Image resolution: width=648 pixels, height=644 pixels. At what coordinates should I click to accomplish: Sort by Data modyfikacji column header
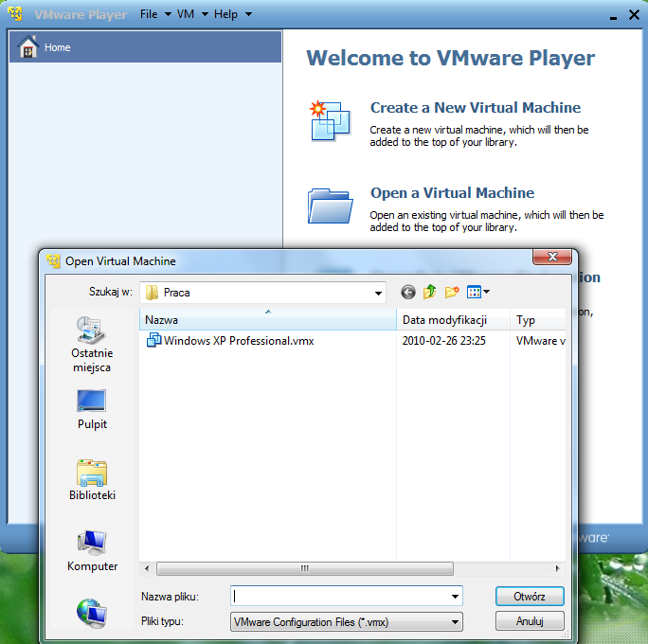point(453,320)
